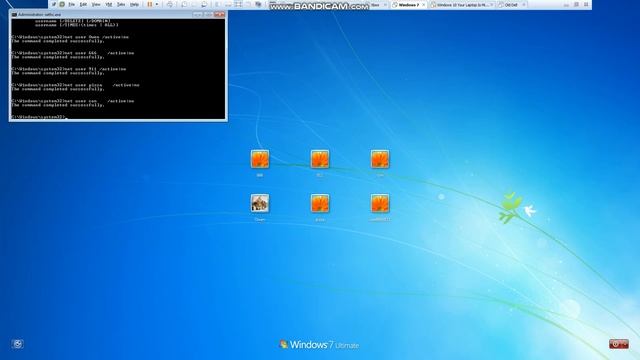Open the VMware View menu
This screenshot has height=360, width=640.
tap(96, 4)
